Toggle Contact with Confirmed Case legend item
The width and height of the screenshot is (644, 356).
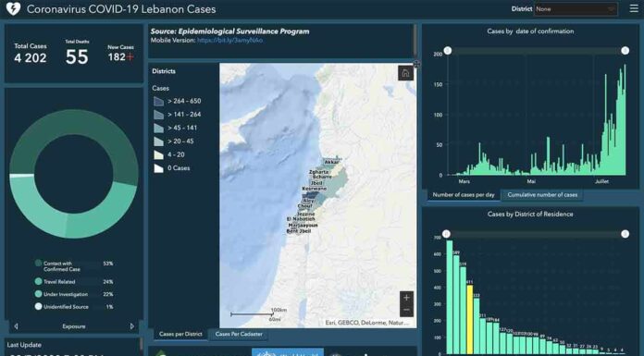coord(74,266)
